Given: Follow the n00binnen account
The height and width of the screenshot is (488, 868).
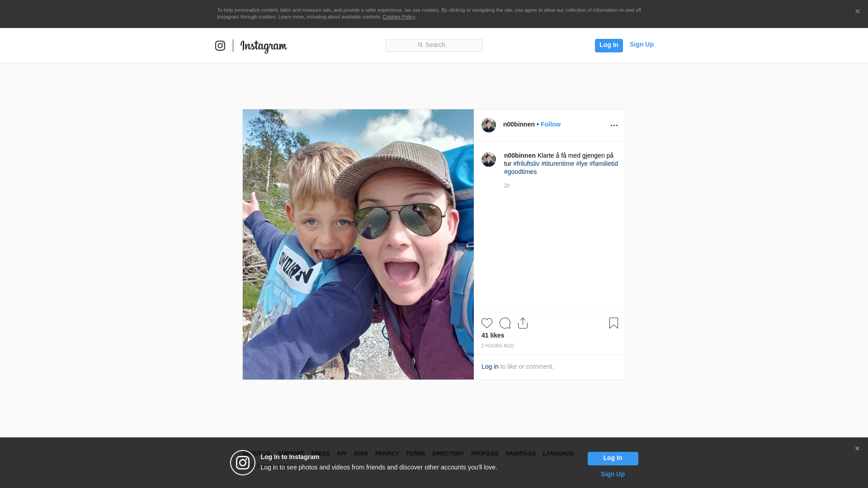Looking at the screenshot, I should (x=550, y=124).
